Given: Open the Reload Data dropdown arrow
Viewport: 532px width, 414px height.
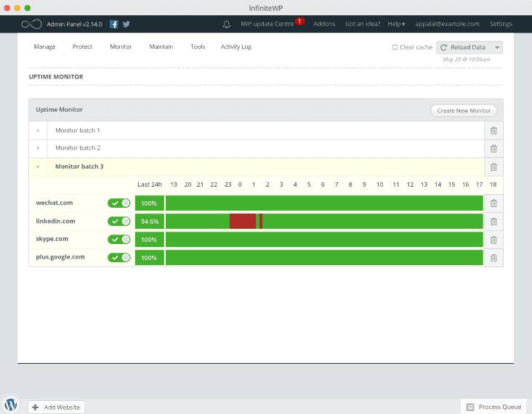Looking at the screenshot, I should pyautogui.click(x=497, y=47).
